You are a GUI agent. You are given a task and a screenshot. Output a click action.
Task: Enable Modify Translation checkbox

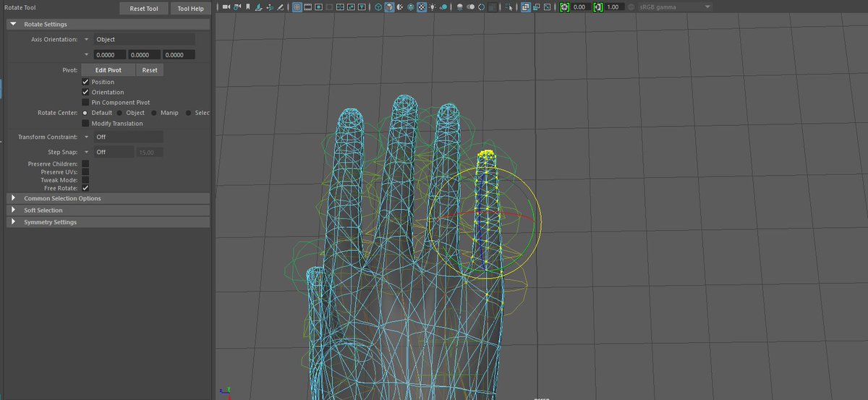click(x=85, y=123)
